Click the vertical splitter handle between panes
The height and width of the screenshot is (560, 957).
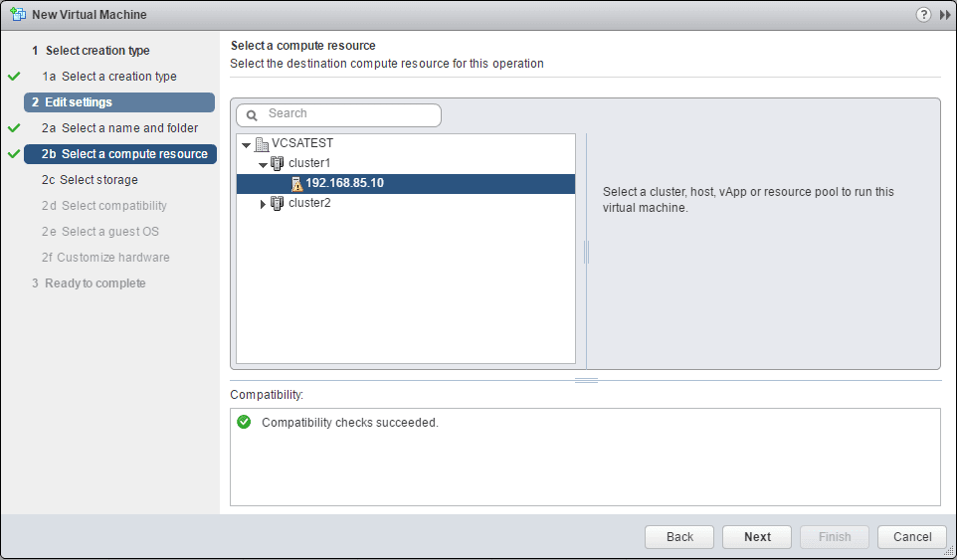coord(587,252)
